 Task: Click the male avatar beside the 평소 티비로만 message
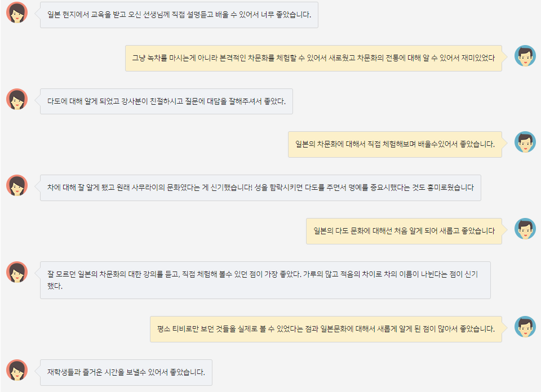coord(525,327)
